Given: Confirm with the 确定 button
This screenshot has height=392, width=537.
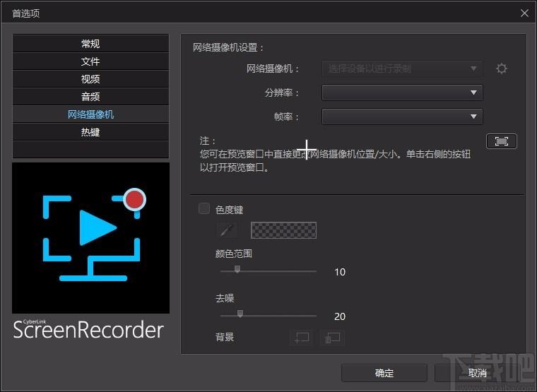Looking at the screenshot, I should click(x=384, y=372).
